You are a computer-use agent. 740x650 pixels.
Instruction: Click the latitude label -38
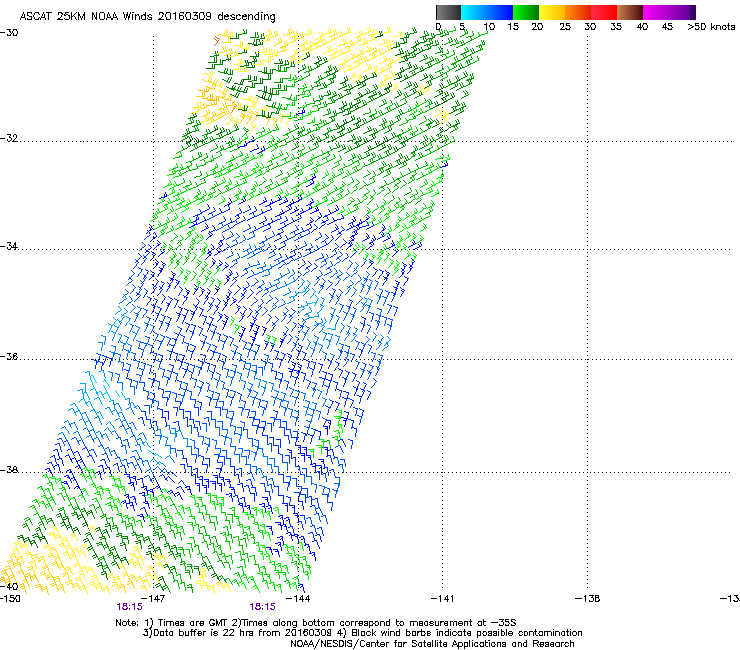point(9,470)
